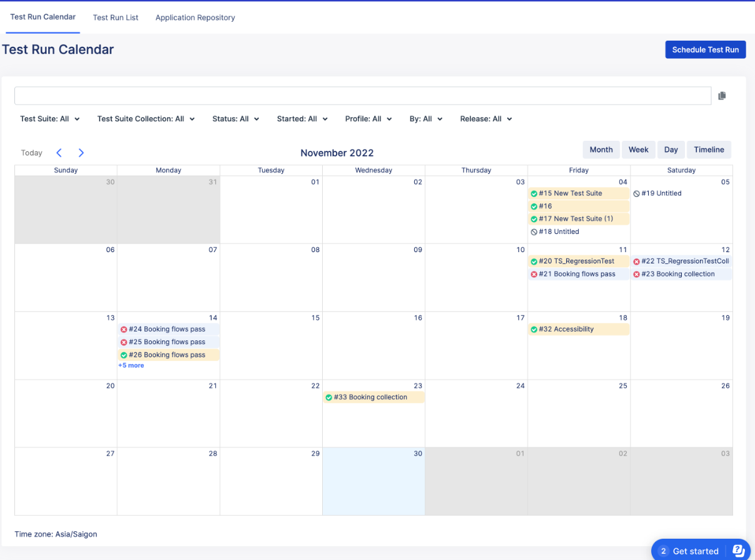This screenshot has height=560, width=755.
Task: Click green passed icon of run #16
Action: (534, 206)
